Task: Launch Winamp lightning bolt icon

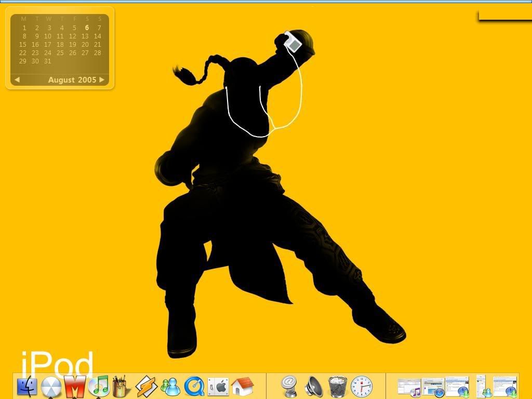Action: [x=146, y=387]
